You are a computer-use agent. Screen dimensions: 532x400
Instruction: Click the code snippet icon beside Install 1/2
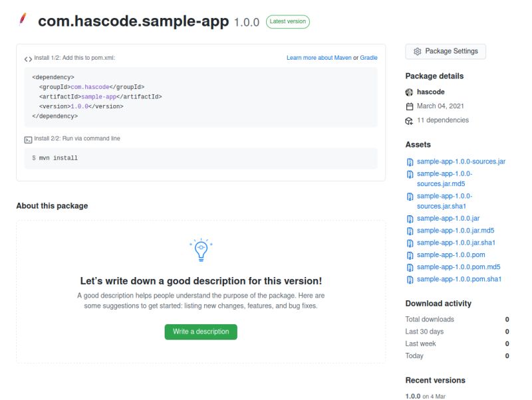point(27,58)
